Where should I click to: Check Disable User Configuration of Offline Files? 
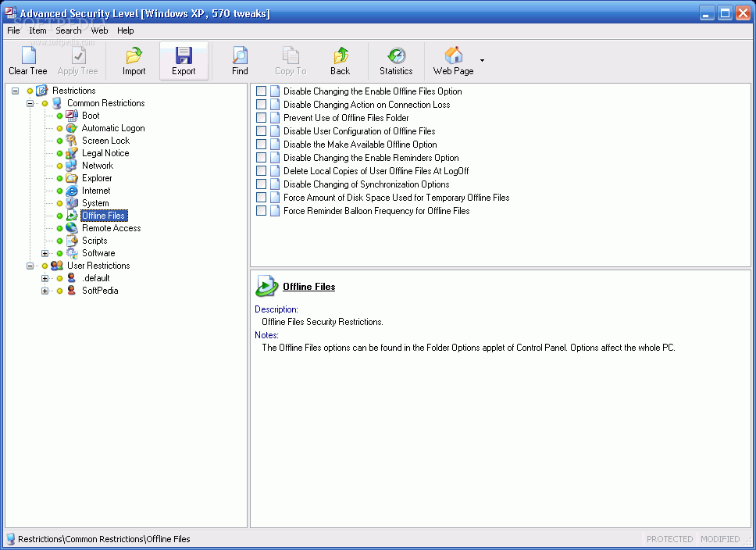tap(262, 130)
